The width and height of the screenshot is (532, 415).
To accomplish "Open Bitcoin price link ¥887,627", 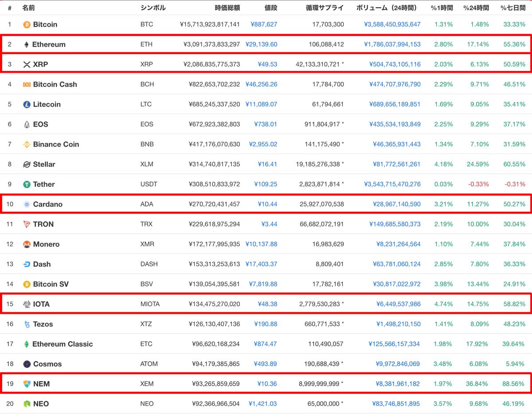I will point(264,24).
